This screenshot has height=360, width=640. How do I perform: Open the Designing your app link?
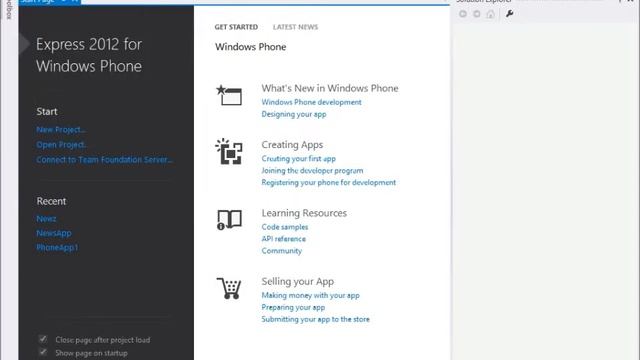click(294, 114)
